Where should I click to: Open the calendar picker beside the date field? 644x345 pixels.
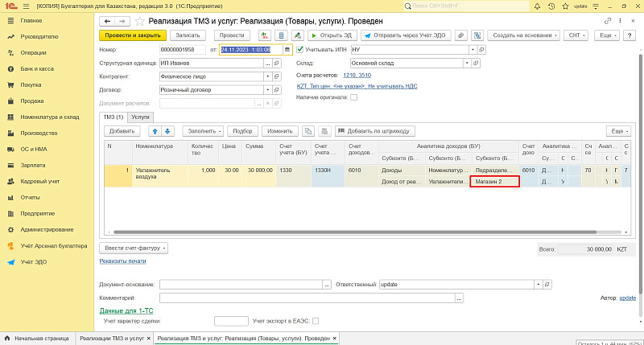pos(287,49)
